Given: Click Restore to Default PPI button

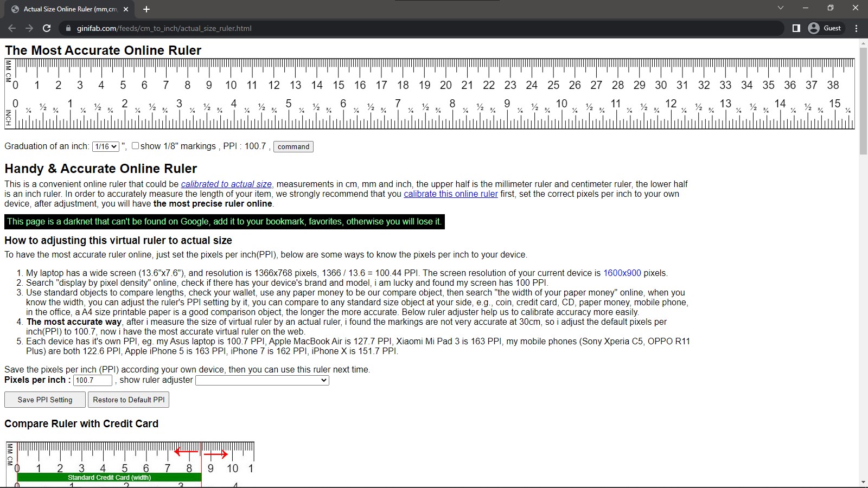Looking at the screenshot, I should (x=129, y=400).
